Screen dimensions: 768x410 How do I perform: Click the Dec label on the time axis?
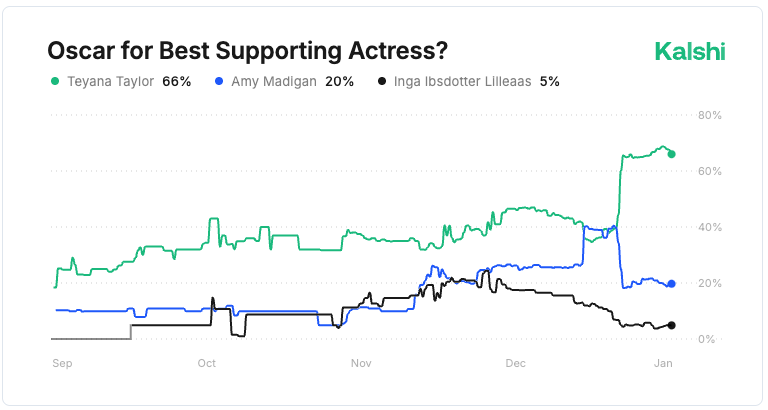(515, 363)
